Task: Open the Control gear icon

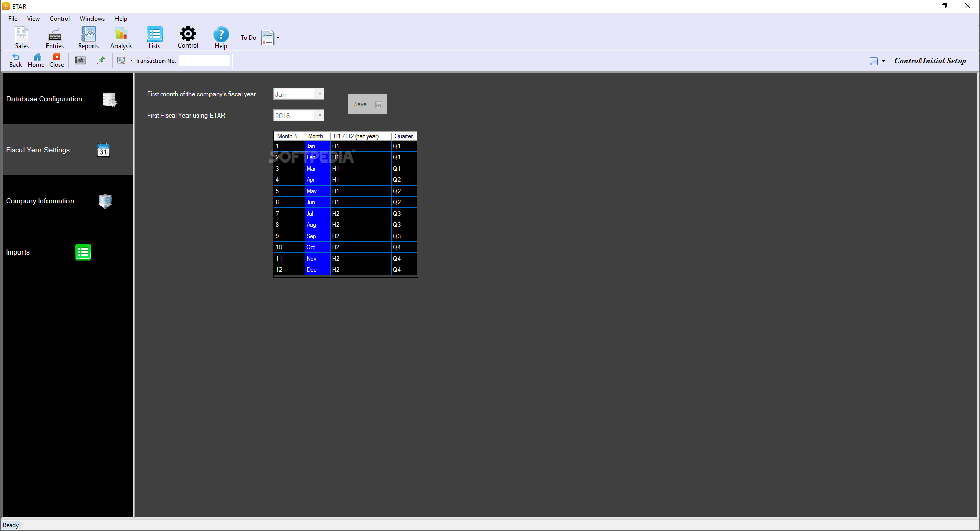Action: pyautogui.click(x=188, y=37)
